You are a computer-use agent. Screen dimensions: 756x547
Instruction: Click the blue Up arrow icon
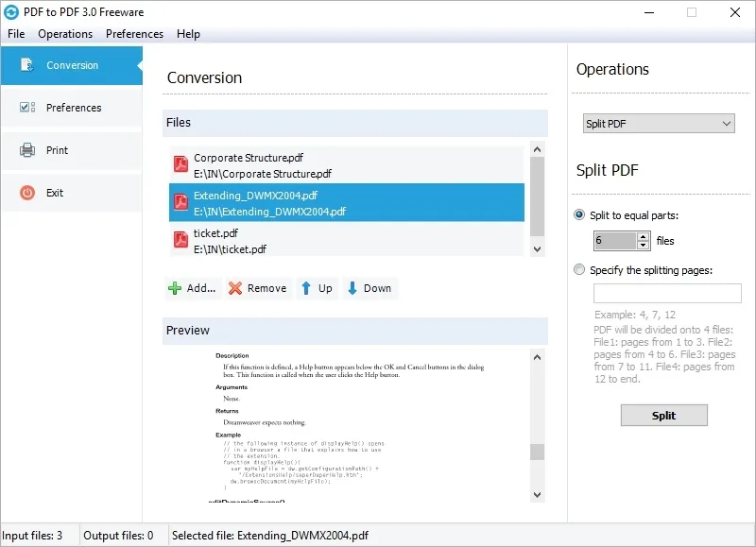tap(307, 288)
